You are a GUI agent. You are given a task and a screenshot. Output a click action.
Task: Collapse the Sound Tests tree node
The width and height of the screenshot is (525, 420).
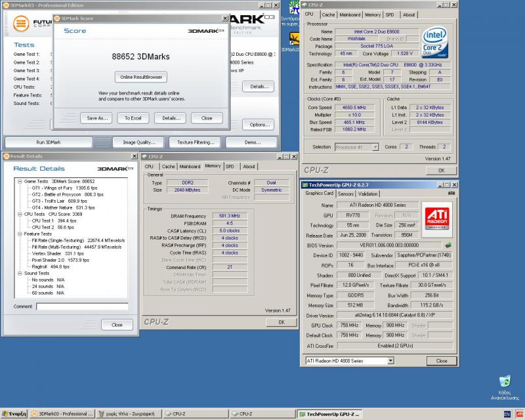tap(20, 273)
